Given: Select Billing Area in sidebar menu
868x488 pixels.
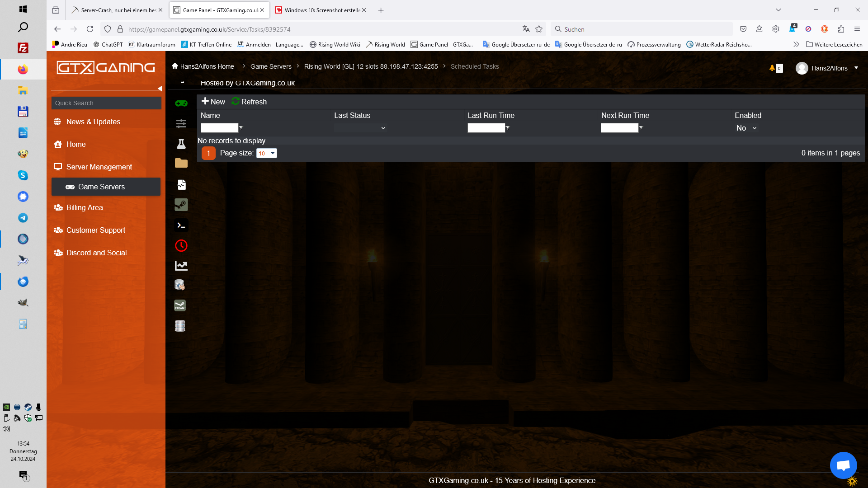Looking at the screenshot, I should [x=85, y=208].
